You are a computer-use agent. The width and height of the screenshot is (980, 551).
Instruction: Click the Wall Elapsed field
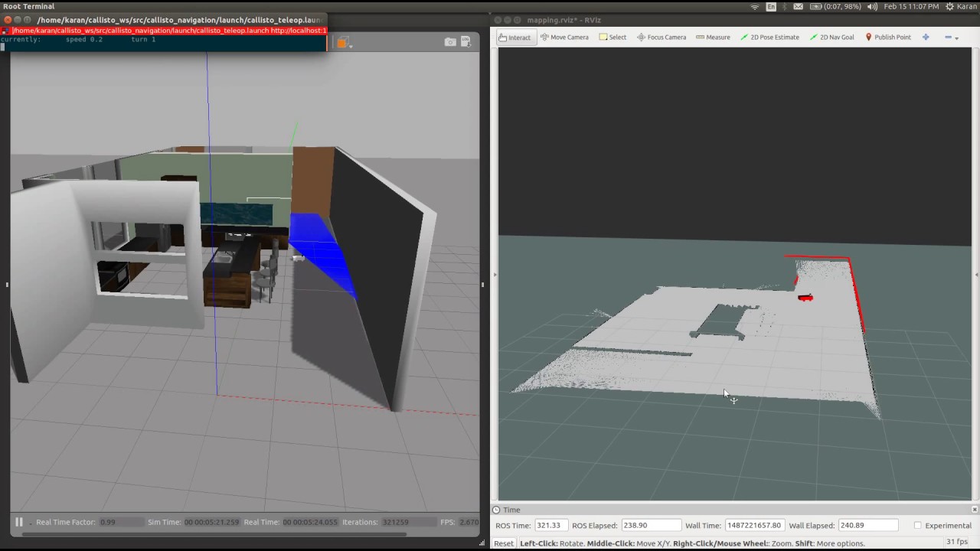pyautogui.click(x=867, y=525)
